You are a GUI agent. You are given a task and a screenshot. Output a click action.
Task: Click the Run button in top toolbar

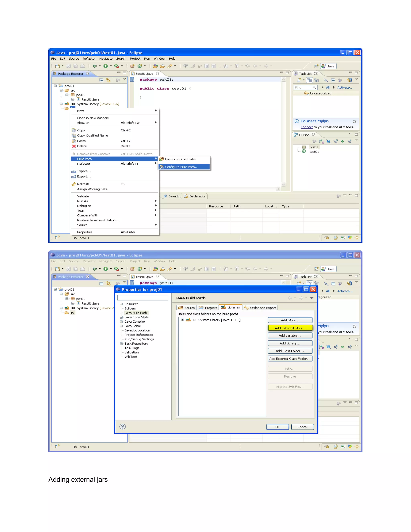tap(105, 66)
